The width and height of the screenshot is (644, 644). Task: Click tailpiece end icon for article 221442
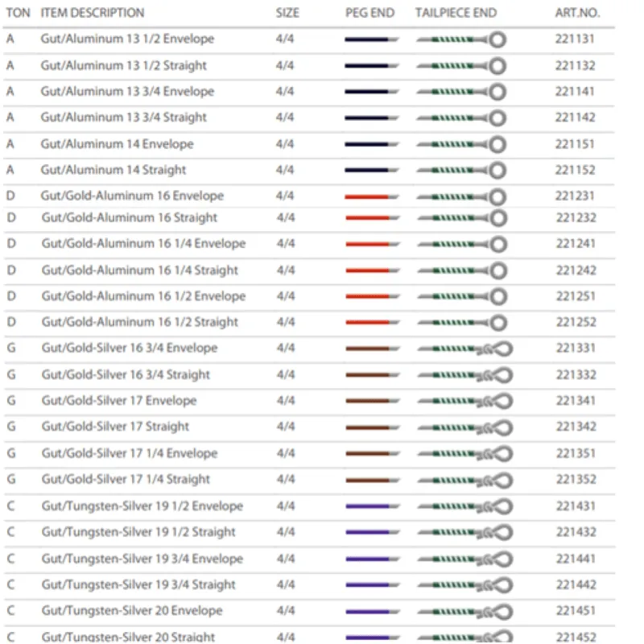(464, 585)
